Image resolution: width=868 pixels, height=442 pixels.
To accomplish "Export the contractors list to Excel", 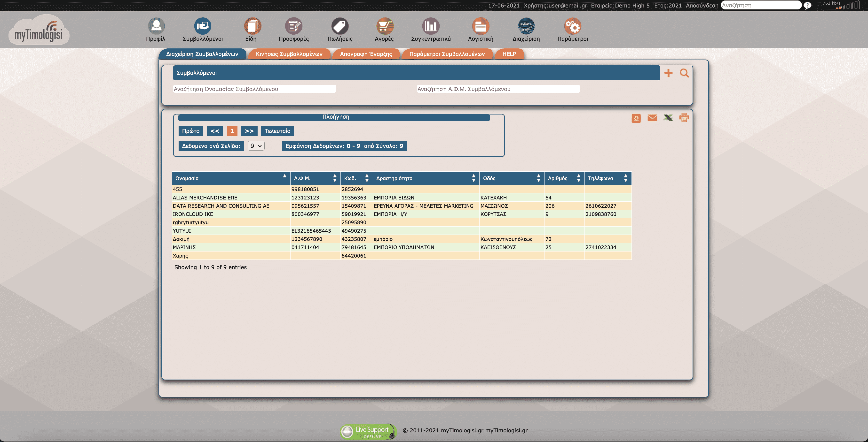I will [668, 118].
